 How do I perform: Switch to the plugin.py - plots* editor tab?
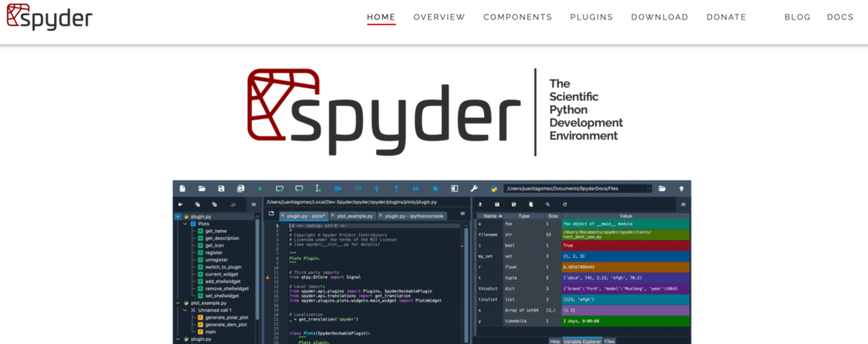coord(303,216)
